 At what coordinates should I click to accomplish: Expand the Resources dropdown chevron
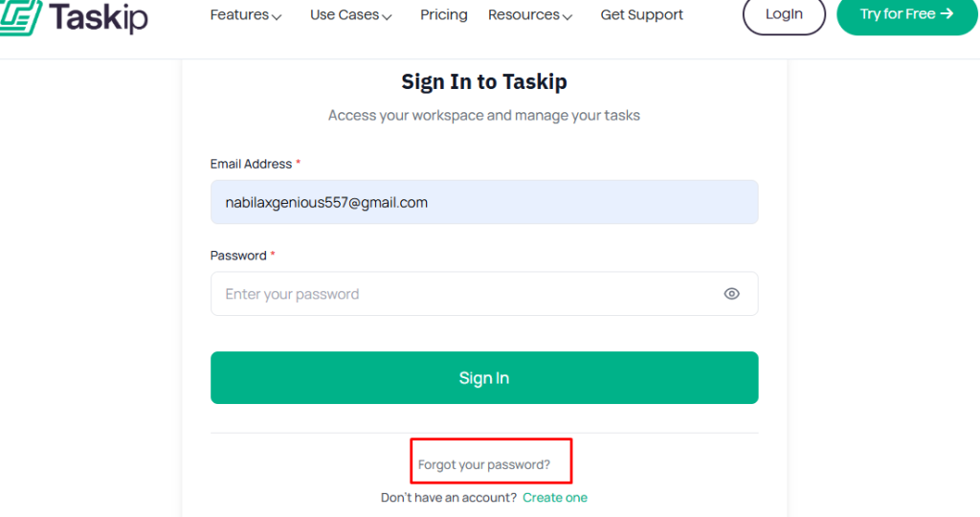pos(568,16)
